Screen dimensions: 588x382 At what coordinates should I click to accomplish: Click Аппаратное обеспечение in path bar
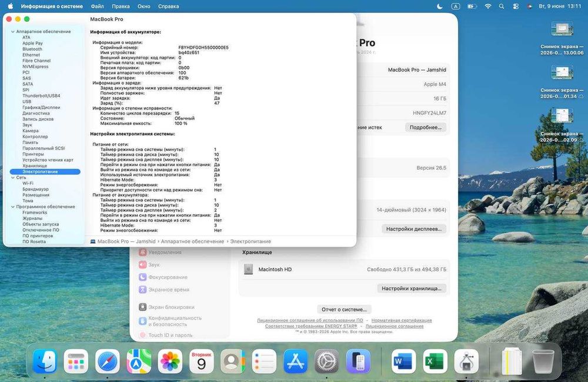[192, 241]
